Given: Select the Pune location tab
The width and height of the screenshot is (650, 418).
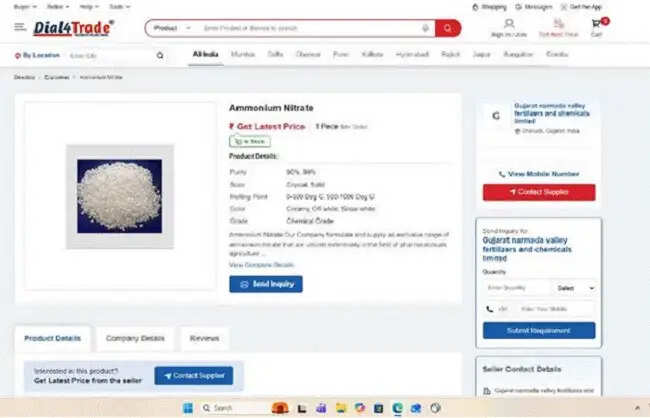Looking at the screenshot, I should pyautogui.click(x=341, y=54).
